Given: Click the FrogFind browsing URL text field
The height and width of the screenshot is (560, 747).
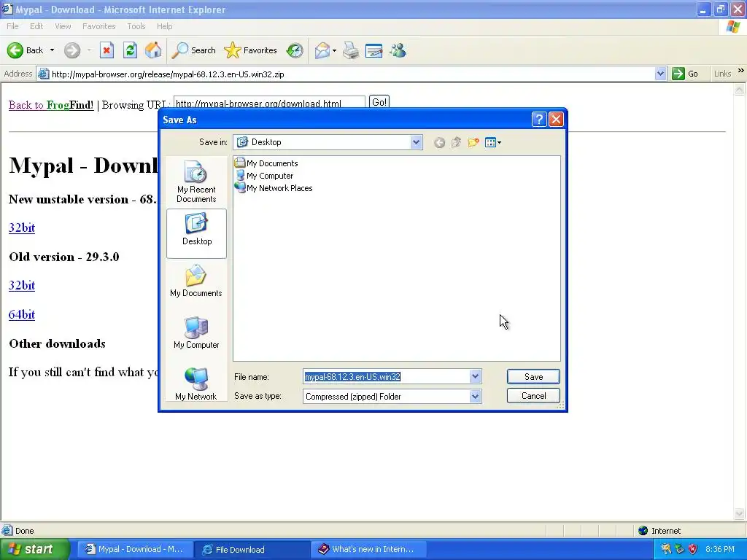Looking at the screenshot, I should point(269,103).
